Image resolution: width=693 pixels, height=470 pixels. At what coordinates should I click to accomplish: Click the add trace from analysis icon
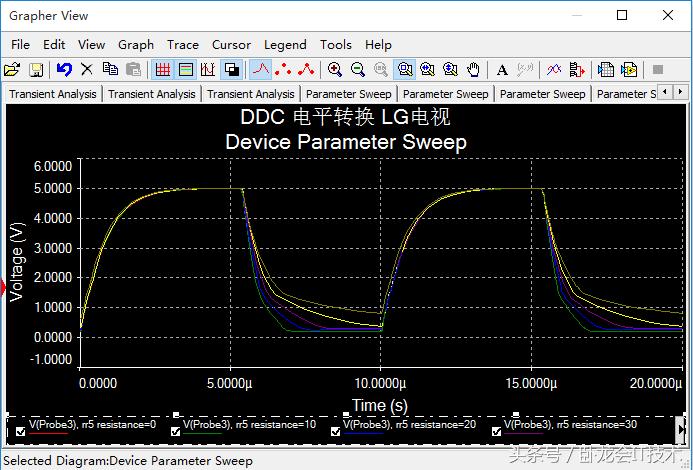tap(577, 69)
